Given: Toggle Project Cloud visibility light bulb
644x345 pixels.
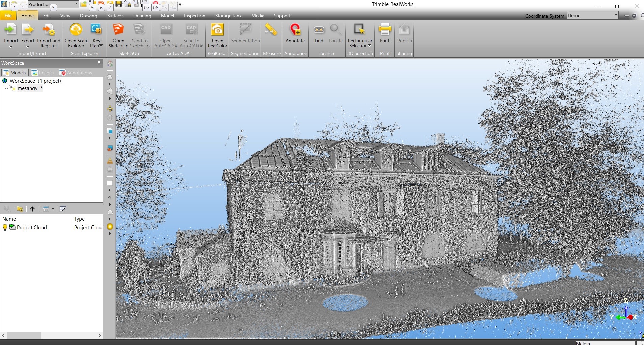Looking at the screenshot, I should point(5,228).
